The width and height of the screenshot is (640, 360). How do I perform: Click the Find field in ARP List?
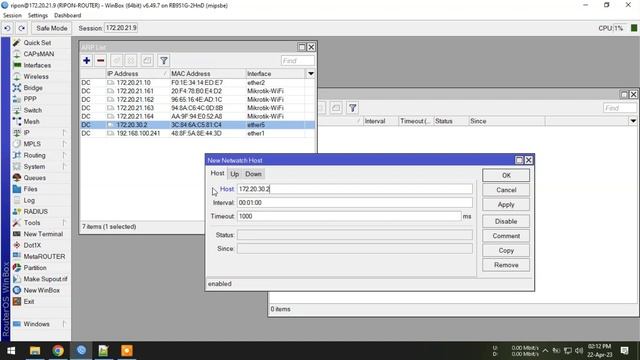(x=298, y=60)
